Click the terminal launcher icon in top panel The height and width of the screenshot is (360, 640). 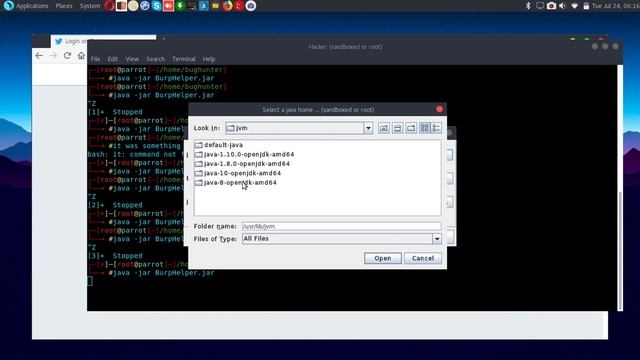click(x=192, y=6)
